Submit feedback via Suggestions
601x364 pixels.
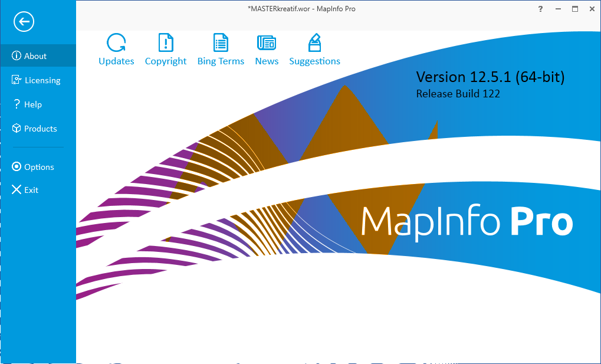coord(315,50)
